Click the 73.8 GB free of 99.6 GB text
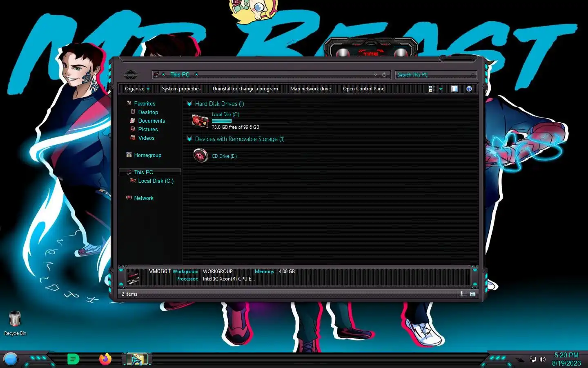 [235, 127]
